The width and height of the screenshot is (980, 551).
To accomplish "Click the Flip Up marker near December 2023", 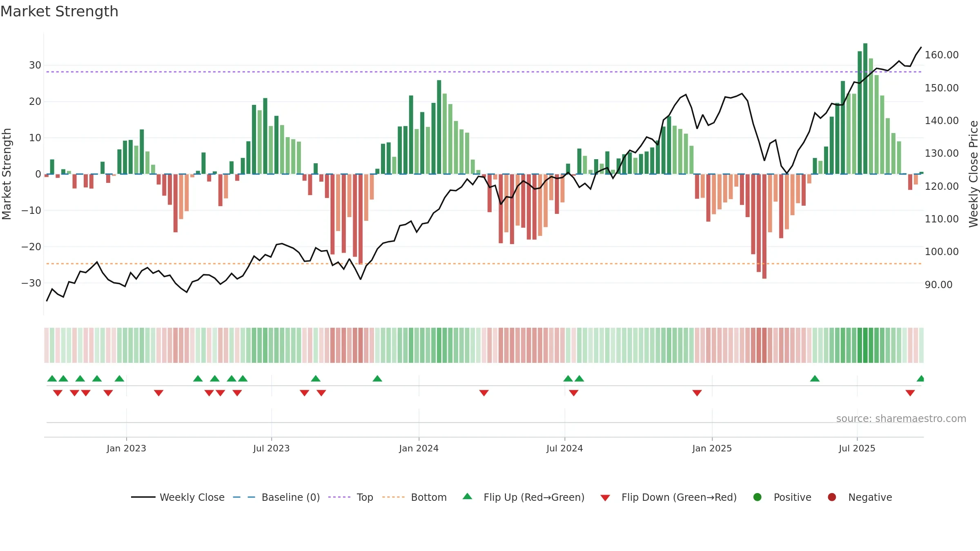I will tap(377, 378).
